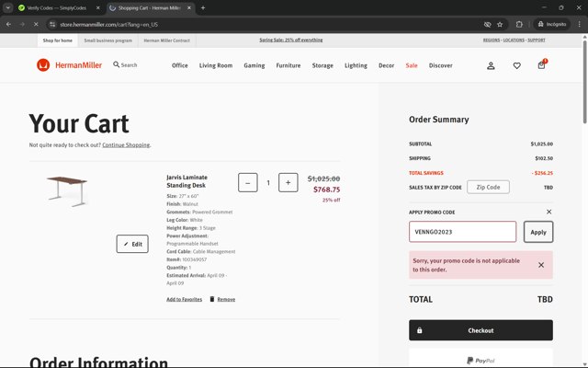
Task: Click the Zip Code input field
Action: click(488, 187)
